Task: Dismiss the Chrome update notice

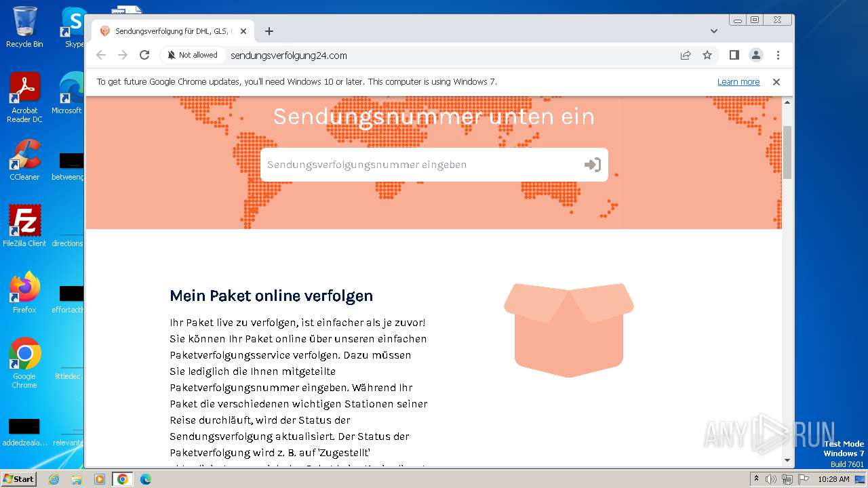Action: pyautogui.click(x=776, y=82)
